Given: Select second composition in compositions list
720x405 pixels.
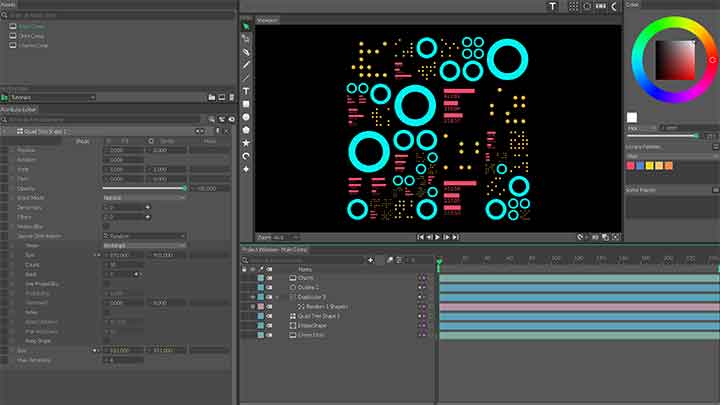Looking at the screenshot, I should 32,36.
